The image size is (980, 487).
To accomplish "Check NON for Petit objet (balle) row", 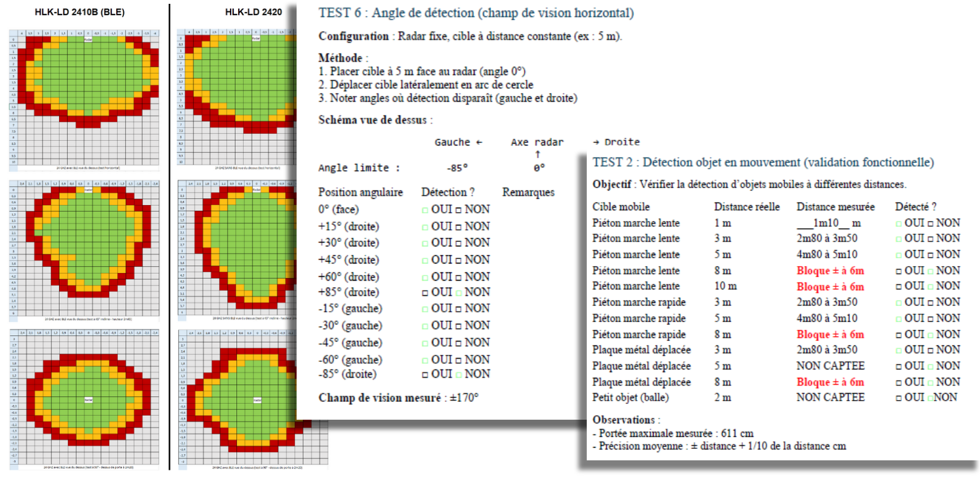I will (x=929, y=398).
